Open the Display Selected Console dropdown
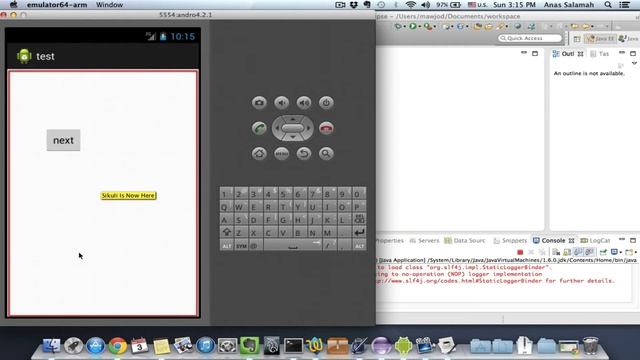The image size is (640, 360). 620,252
